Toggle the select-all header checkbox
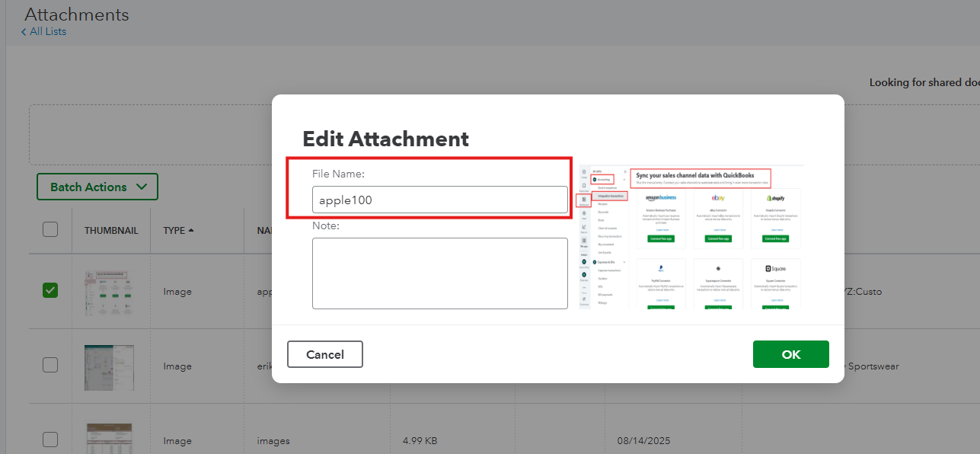980x454 pixels. (x=50, y=229)
